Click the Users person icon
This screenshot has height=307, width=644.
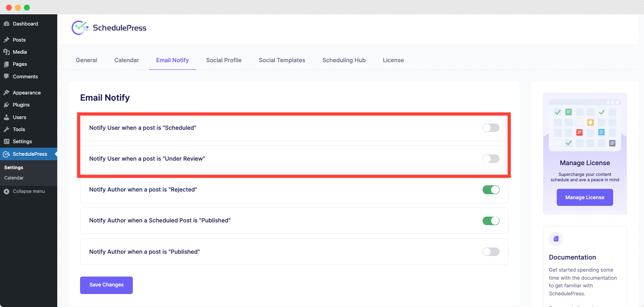tap(6, 117)
